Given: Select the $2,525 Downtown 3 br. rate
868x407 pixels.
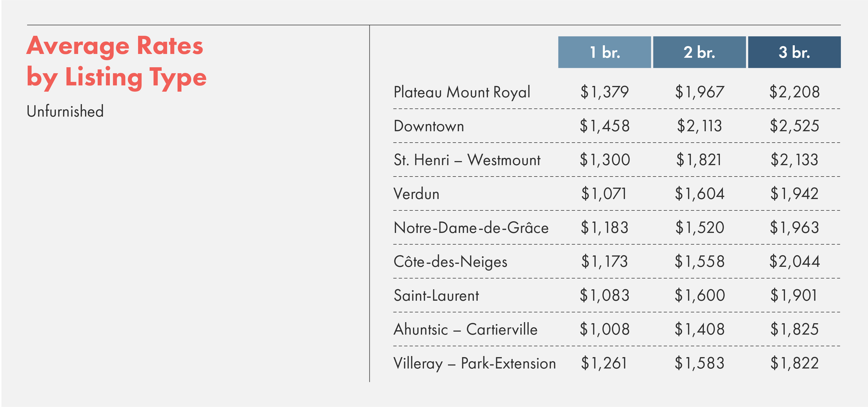Looking at the screenshot, I should (794, 126).
